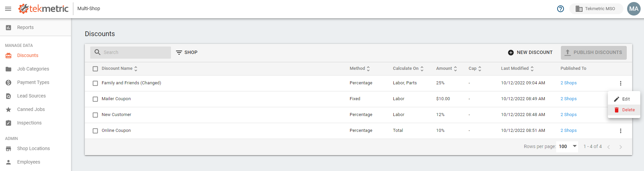Select Delete from the context menu

pyautogui.click(x=624, y=110)
